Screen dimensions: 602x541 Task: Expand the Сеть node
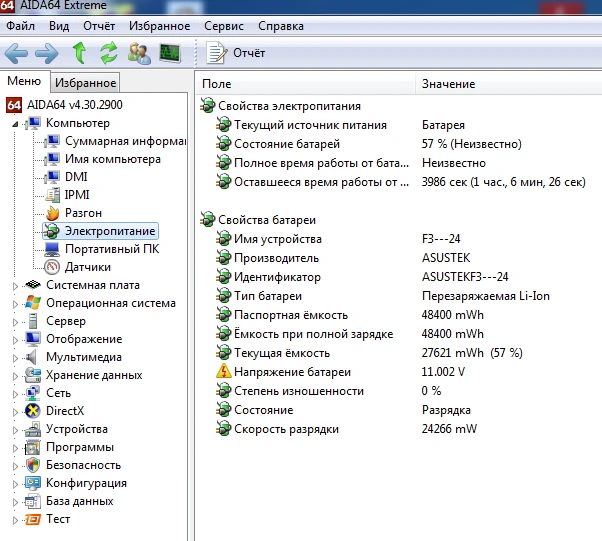pyautogui.click(x=15, y=394)
